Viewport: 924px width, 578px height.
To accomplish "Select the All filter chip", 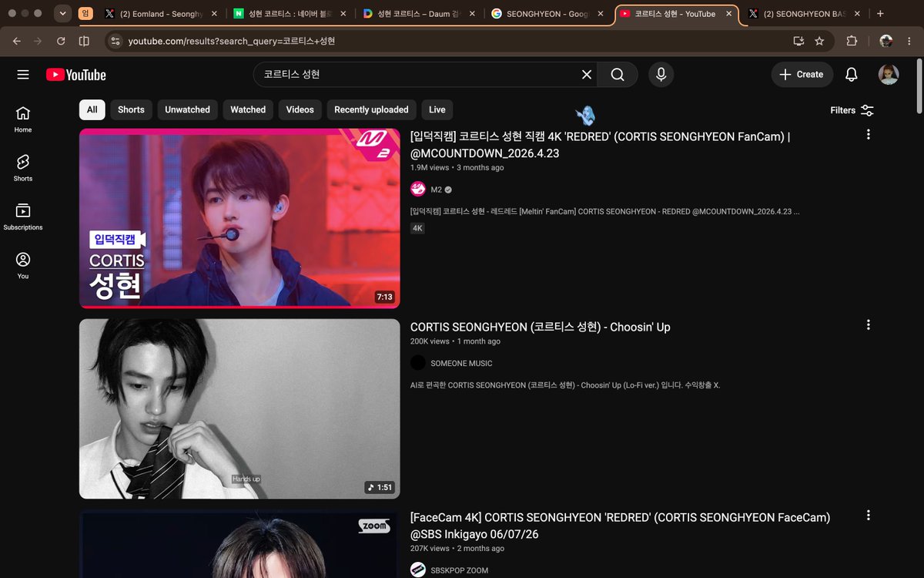I will pyautogui.click(x=92, y=109).
